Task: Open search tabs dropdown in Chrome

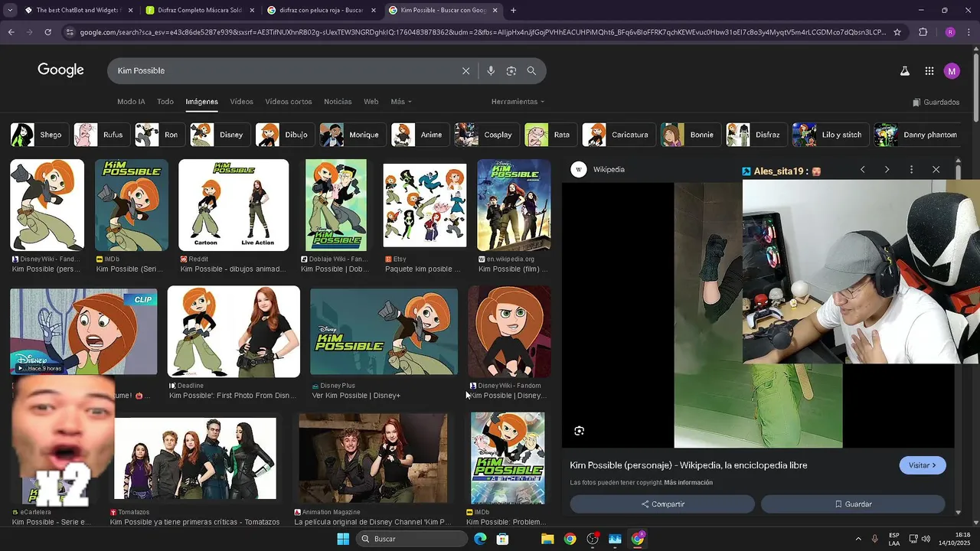Action: tap(8, 10)
